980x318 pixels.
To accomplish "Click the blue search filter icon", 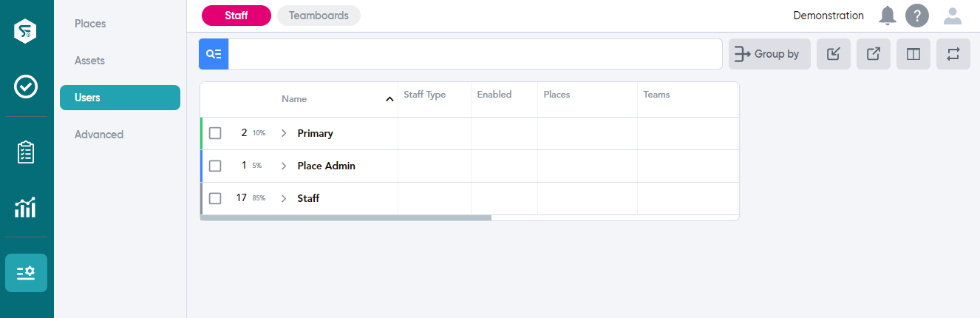I will click(214, 54).
